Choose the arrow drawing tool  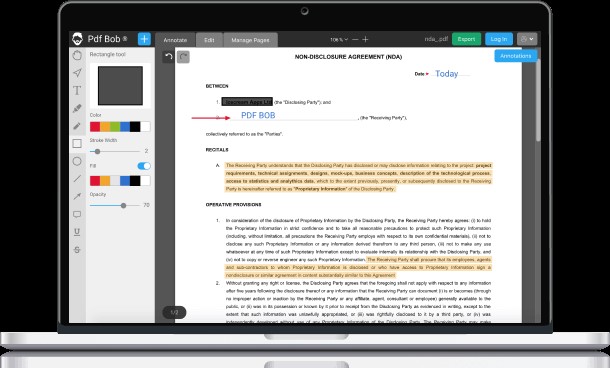click(x=77, y=196)
